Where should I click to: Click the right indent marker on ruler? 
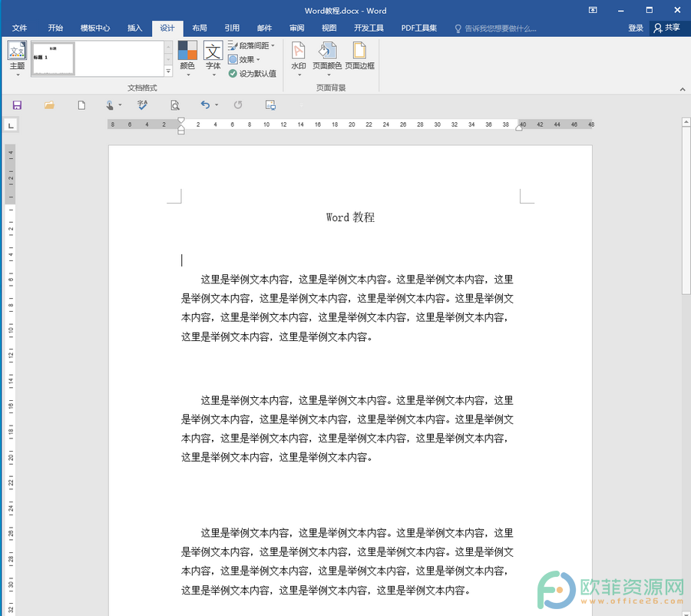[x=519, y=128]
